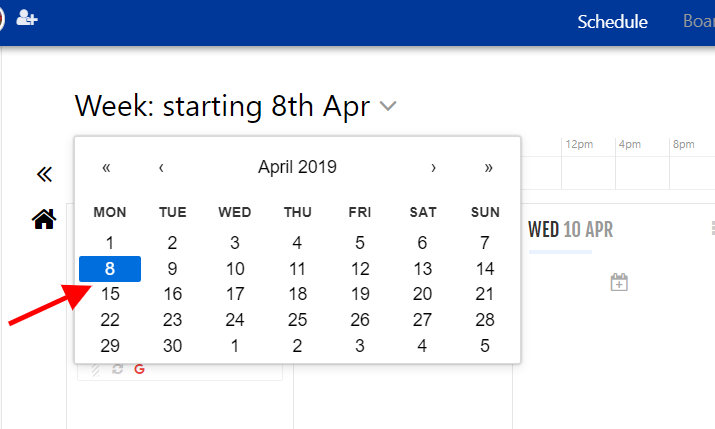Viewport: 715px width, 429px height.
Task: Click the recurring refresh icon
Action: 118,369
